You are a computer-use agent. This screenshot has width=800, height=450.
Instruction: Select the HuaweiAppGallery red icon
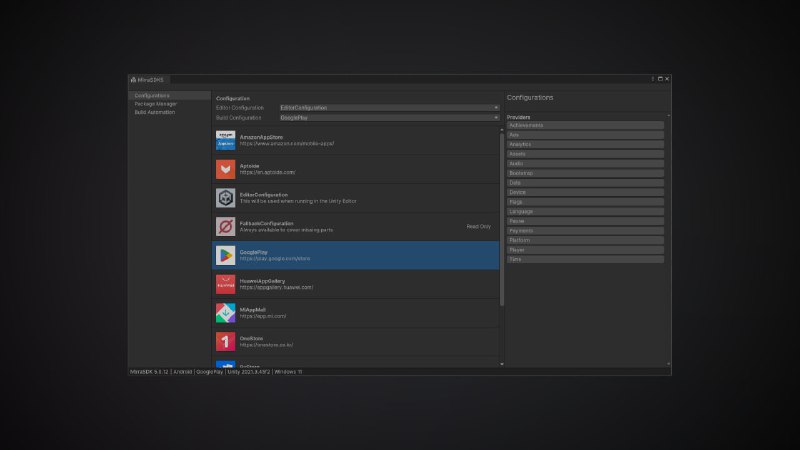pos(225,284)
